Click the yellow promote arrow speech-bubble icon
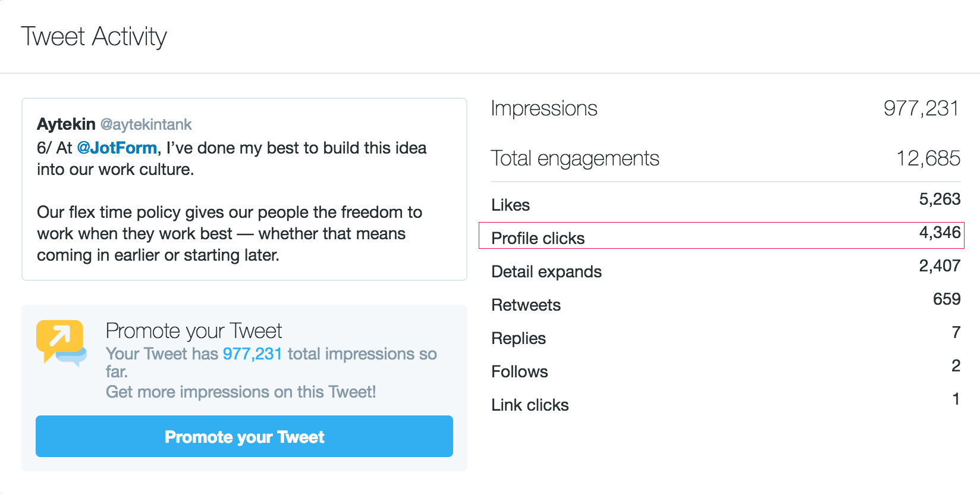980x494 pixels. click(61, 342)
